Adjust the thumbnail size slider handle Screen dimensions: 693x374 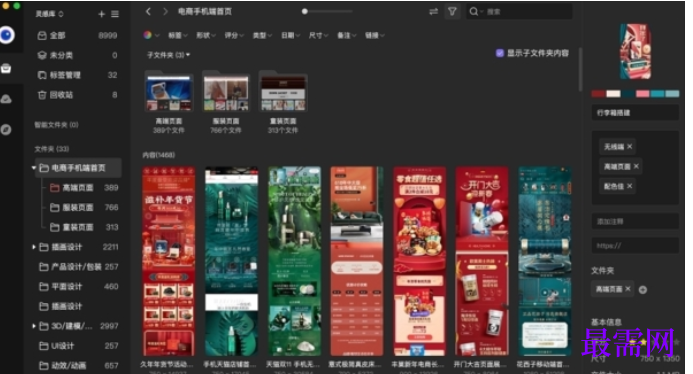pos(305,11)
